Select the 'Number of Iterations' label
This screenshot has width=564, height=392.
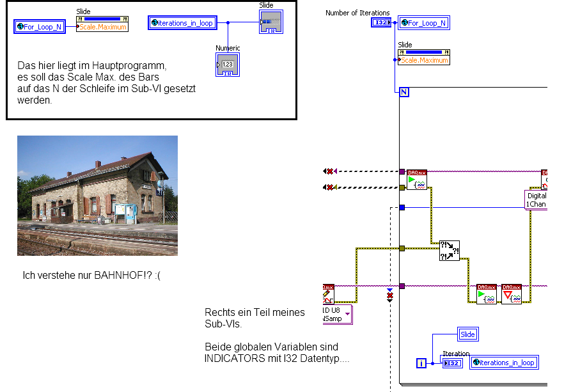pyautogui.click(x=357, y=13)
